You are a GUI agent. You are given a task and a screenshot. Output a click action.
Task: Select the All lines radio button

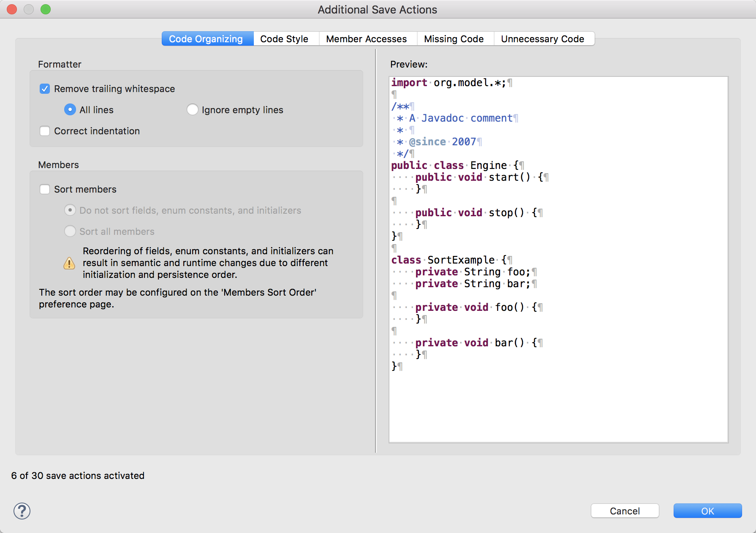[70, 110]
